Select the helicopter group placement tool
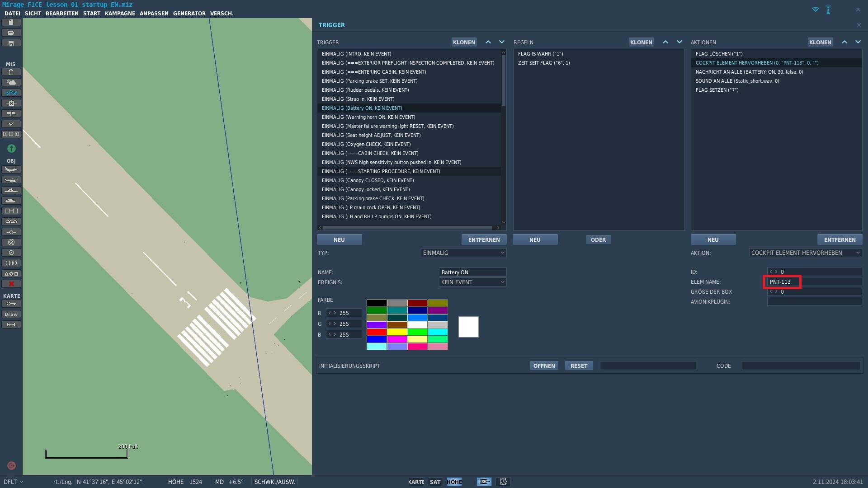 tap(11, 180)
